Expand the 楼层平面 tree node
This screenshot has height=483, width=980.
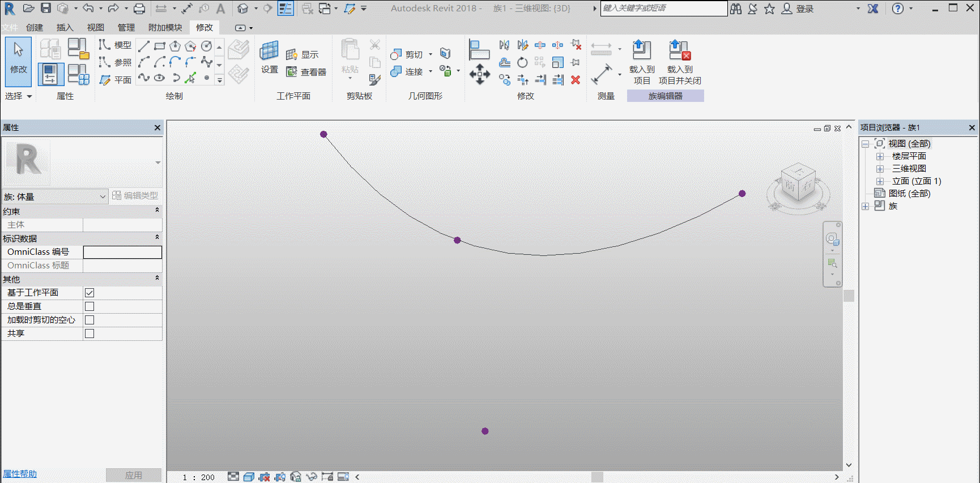tap(880, 156)
